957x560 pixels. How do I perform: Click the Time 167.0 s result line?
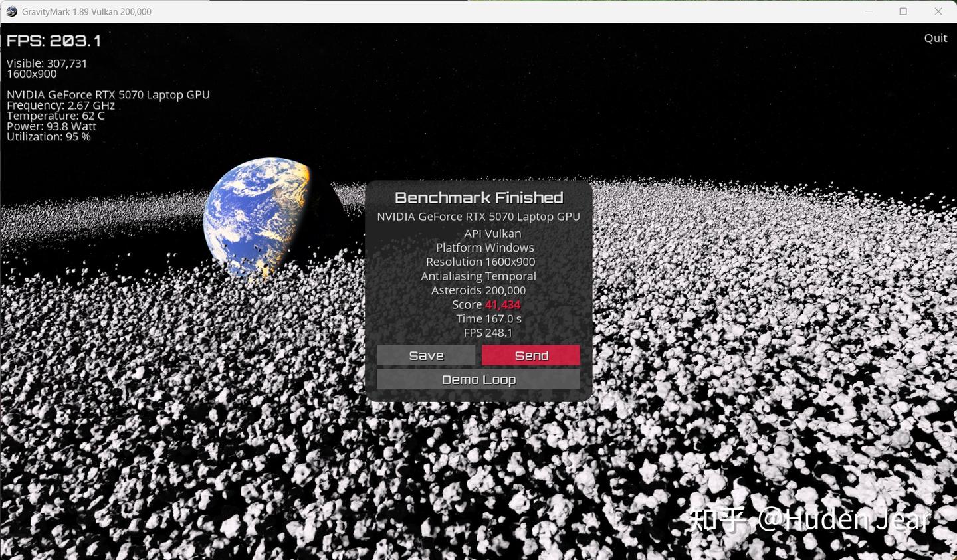tap(488, 319)
